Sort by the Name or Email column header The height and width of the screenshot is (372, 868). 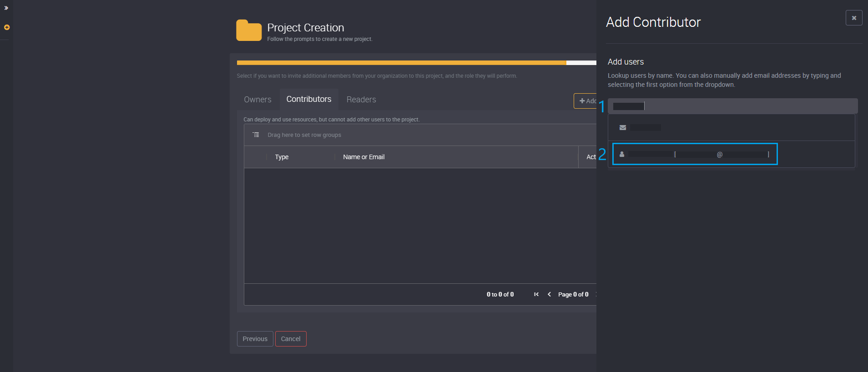pyautogui.click(x=364, y=157)
